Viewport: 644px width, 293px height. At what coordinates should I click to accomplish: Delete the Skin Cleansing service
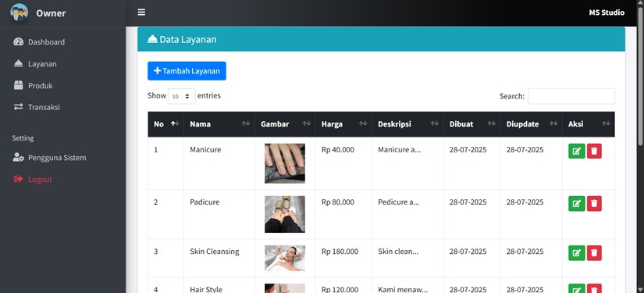point(594,252)
